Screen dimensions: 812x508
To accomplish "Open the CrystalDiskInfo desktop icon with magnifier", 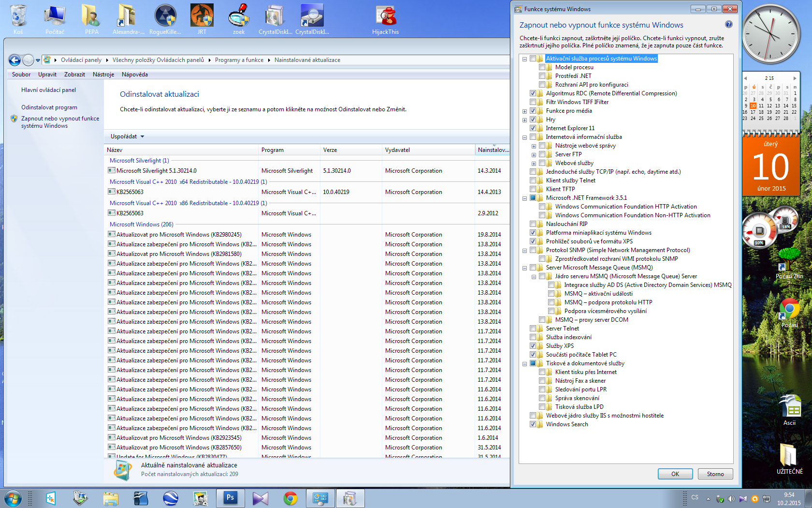I will click(x=312, y=17).
